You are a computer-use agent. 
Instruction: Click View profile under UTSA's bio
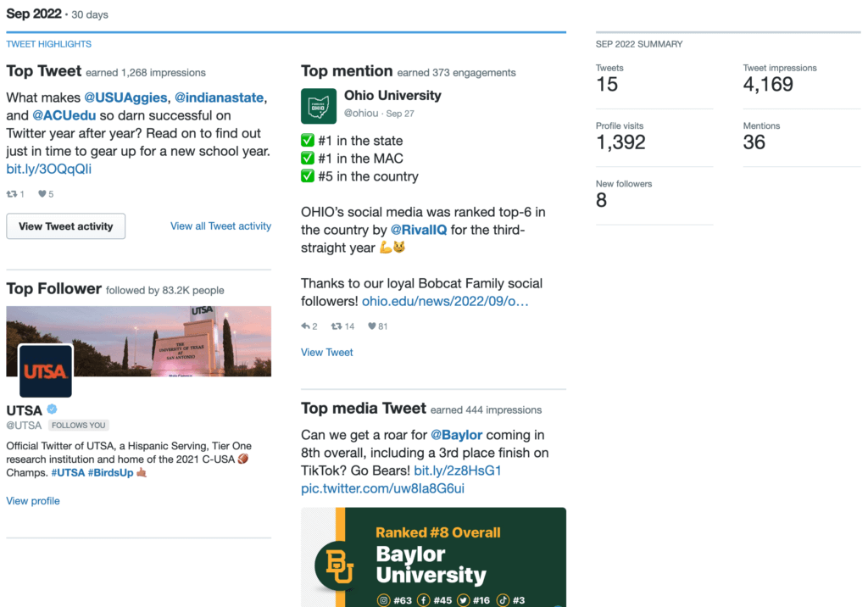(x=32, y=501)
